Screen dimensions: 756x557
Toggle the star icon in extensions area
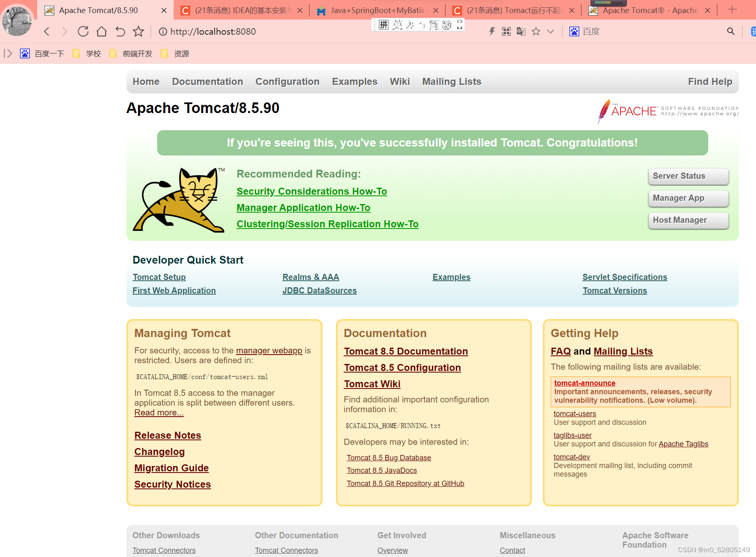point(536,31)
